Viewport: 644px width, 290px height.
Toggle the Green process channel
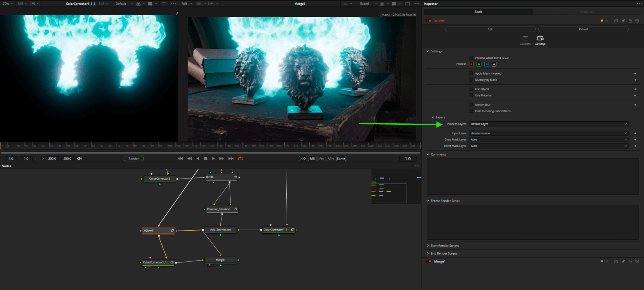pos(479,64)
